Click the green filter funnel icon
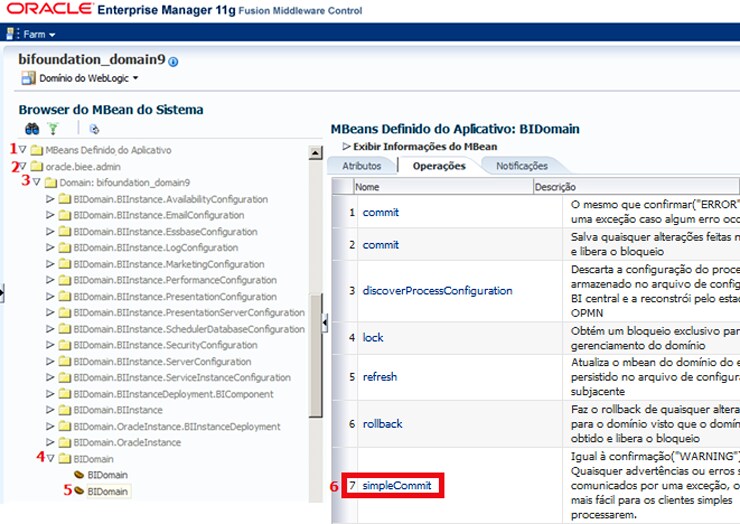 click(53, 128)
